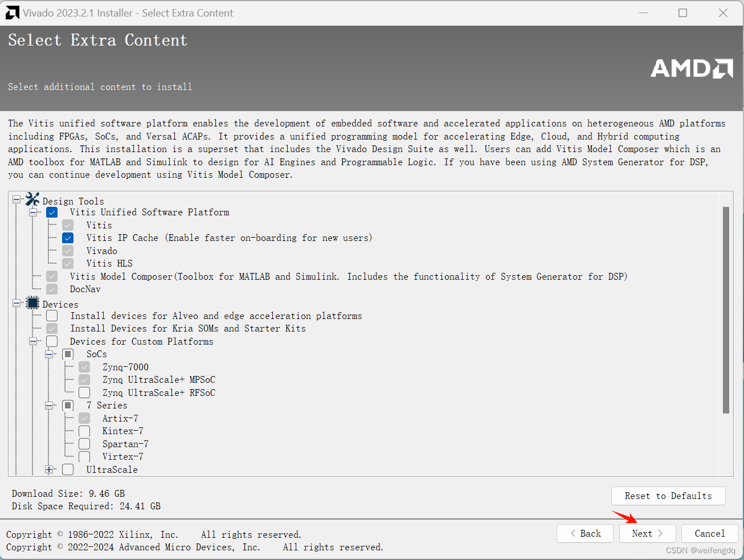Click the Devices chip icon

32,303
